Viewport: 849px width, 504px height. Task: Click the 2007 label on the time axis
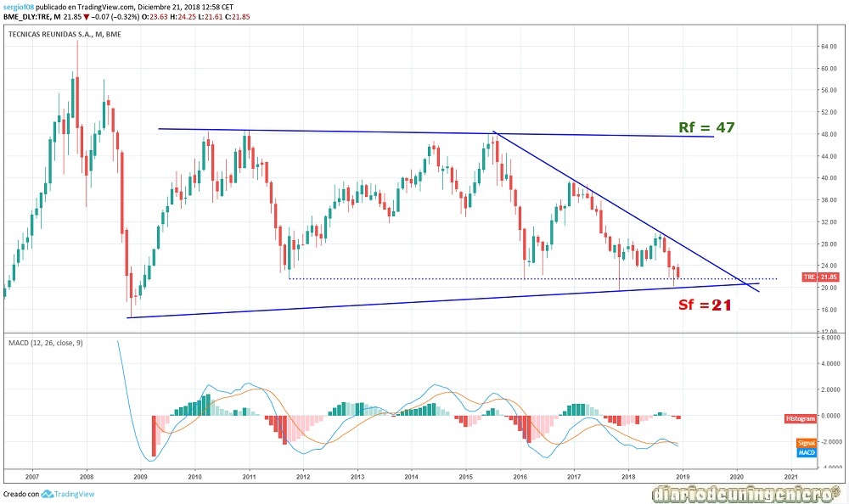pyautogui.click(x=32, y=477)
